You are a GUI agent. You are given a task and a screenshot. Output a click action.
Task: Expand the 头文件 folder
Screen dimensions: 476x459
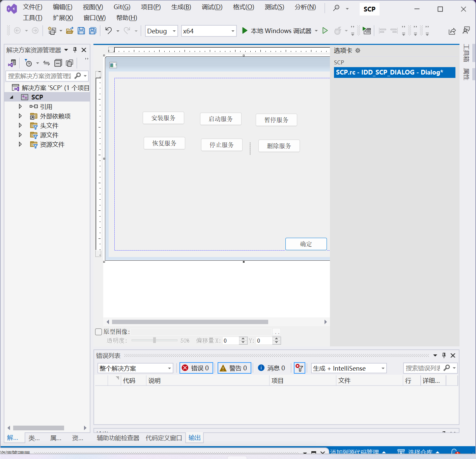tap(20, 125)
